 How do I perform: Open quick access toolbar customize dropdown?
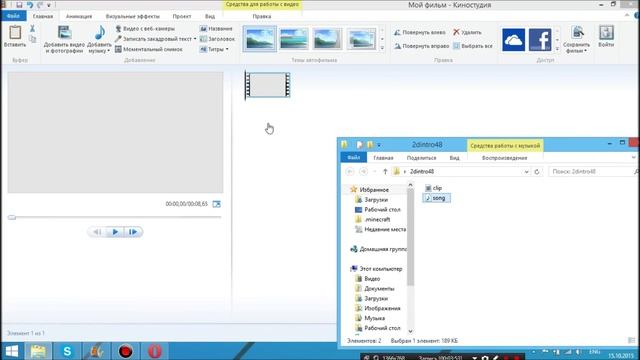coord(49,5)
